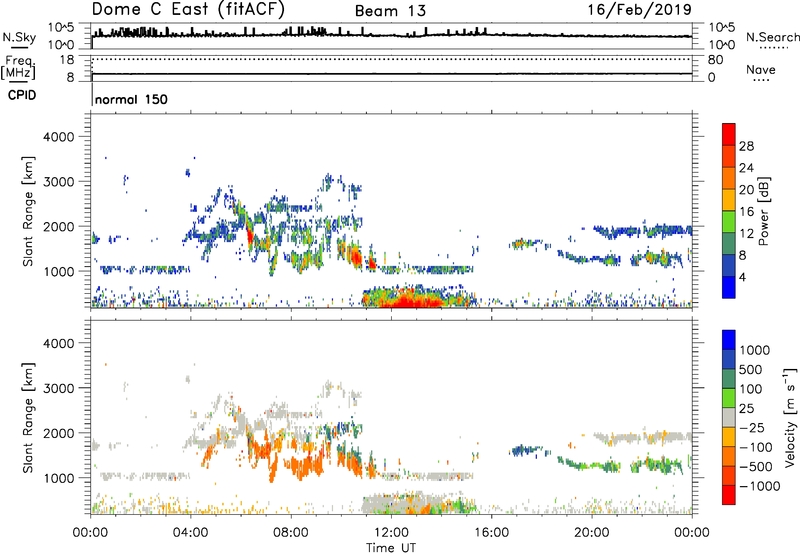Screen dimensions: 800x554
Task: Click the dotted Nave line in frequency panel
Action: pyautogui.click(x=391, y=59)
